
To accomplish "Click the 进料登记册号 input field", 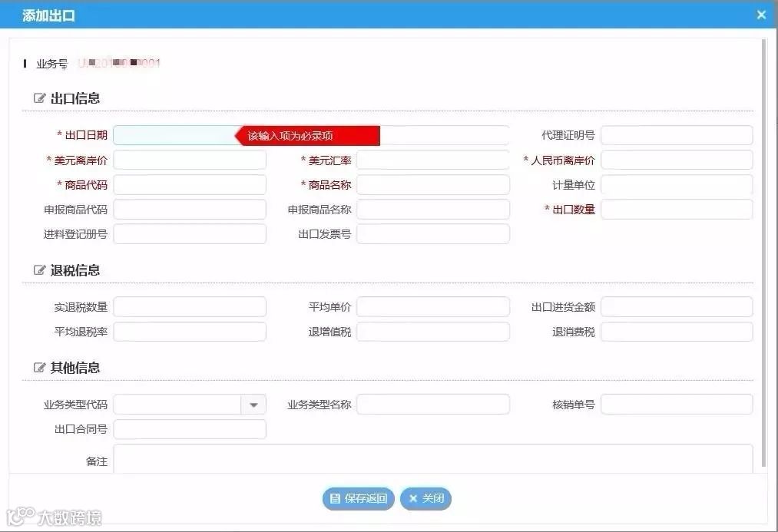I will pos(190,234).
